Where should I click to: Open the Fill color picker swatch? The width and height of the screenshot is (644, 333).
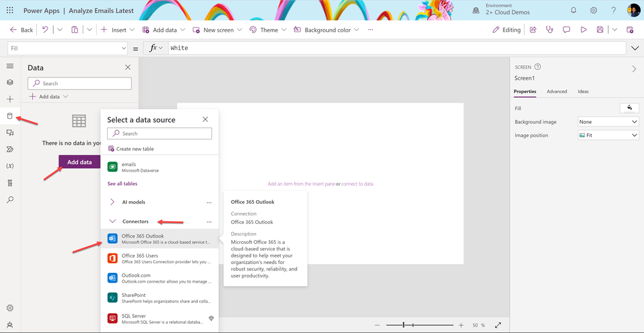[629, 108]
